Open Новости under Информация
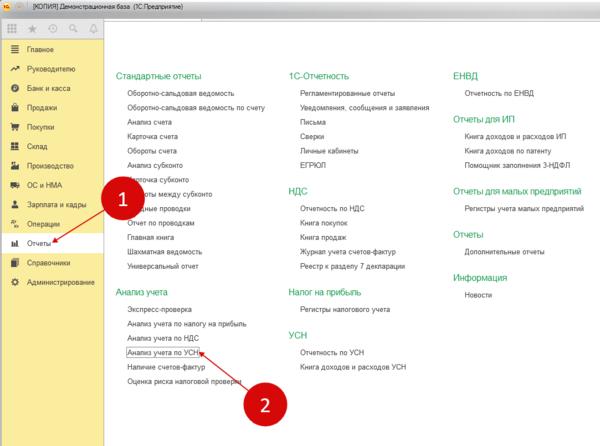 (478, 295)
